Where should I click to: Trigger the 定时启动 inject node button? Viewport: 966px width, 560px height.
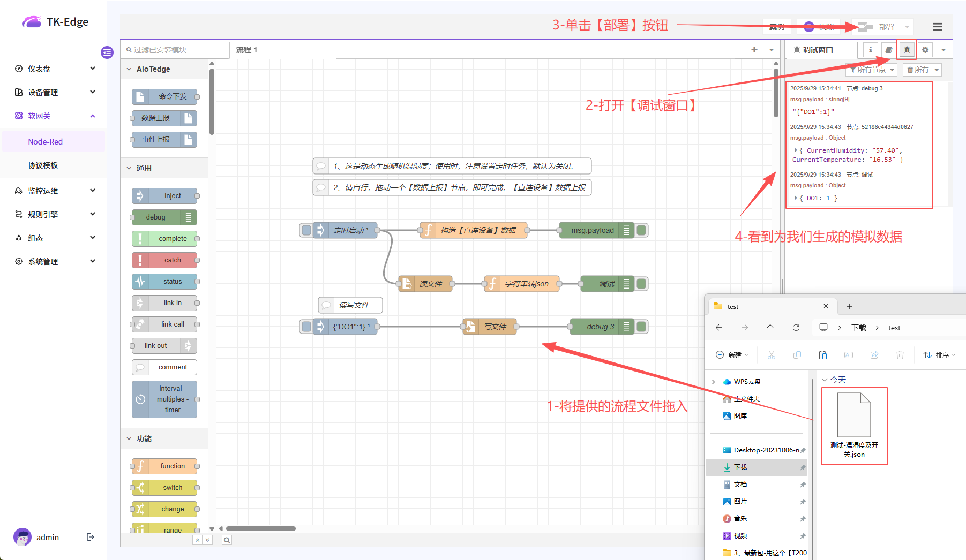click(306, 230)
